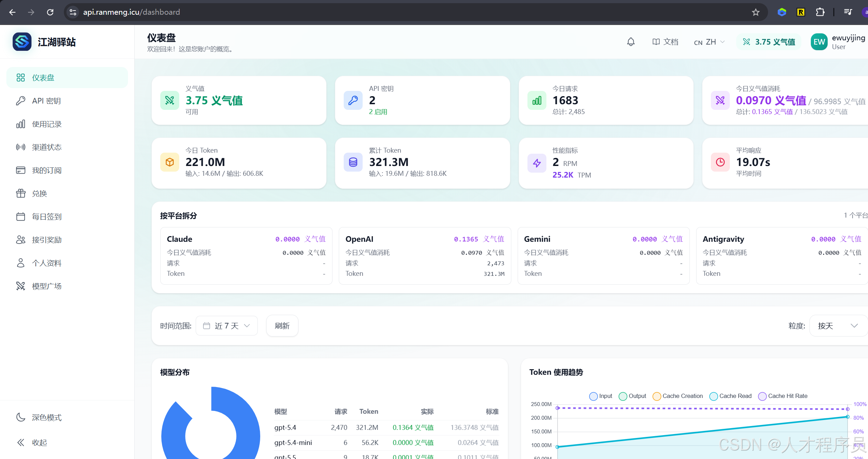
Task: Open 使用记录 in the sidebar
Action: pyautogui.click(x=67, y=124)
